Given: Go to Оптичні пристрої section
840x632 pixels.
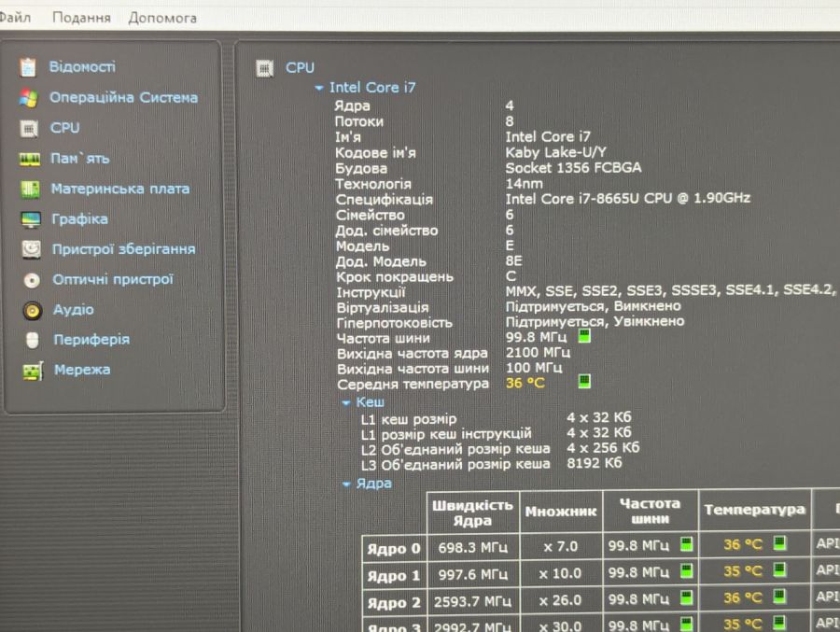Looking at the screenshot, I should coord(113,279).
